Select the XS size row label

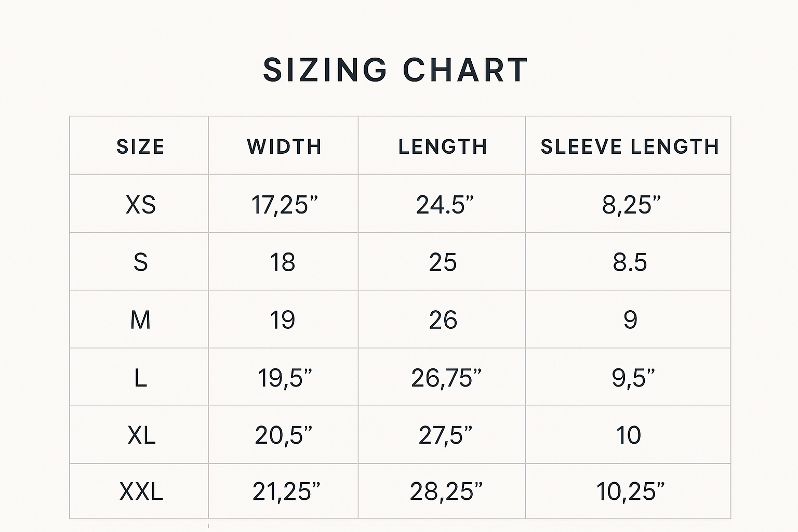[140, 205]
